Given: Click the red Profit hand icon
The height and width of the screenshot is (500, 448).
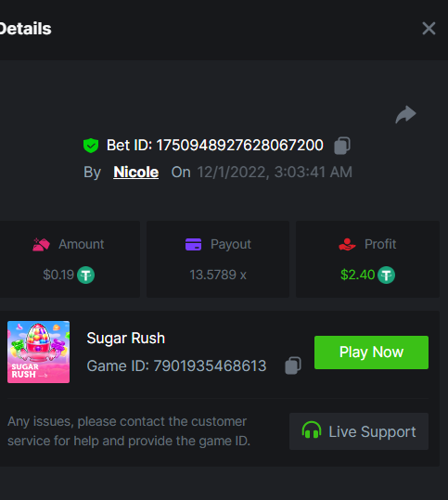Looking at the screenshot, I should pyautogui.click(x=347, y=245).
